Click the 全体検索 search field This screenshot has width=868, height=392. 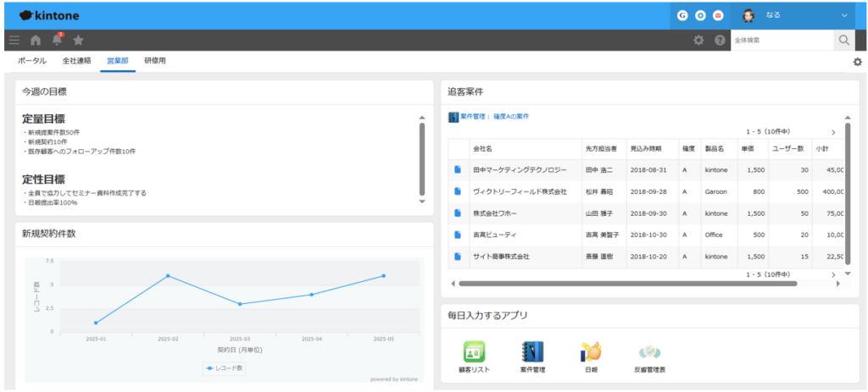781,40
